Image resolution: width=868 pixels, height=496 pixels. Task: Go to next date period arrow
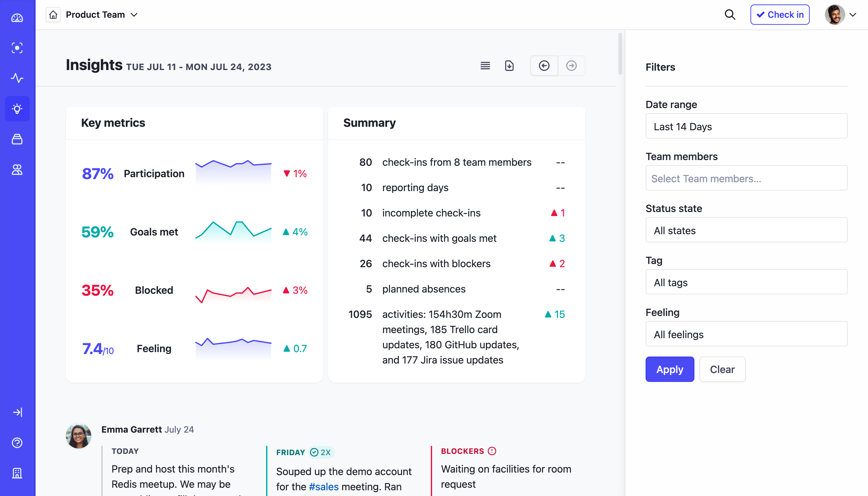pos(571,66)
